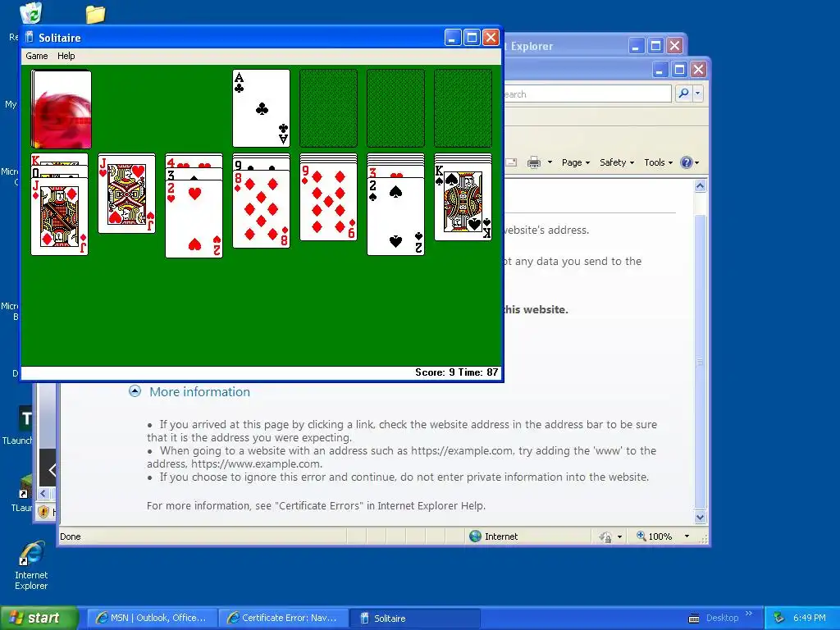Click the IE vertical scrollbar down arrow
This screenshot has height=630, width=840.
[701, 518]
